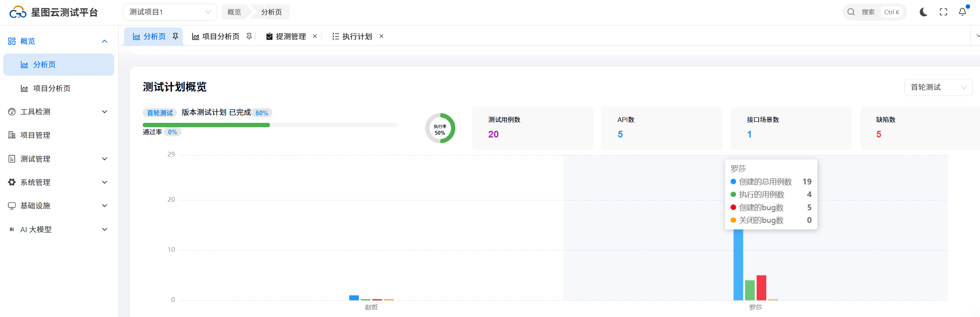The image size is (980, 317).
Task: Close the 执行计划 tab
Action: coord(381,36)
